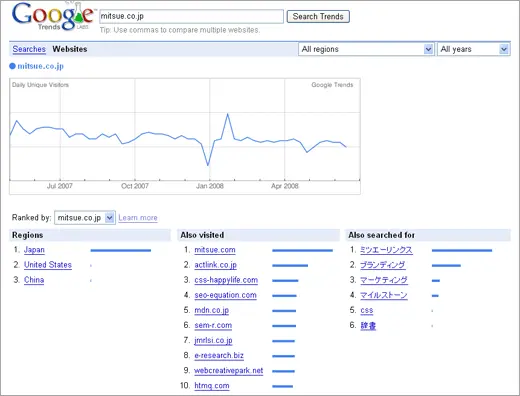The height and width of the screenshot is (396, 520).
Task: Click the Search Trends button
Action: pos(318,16)
